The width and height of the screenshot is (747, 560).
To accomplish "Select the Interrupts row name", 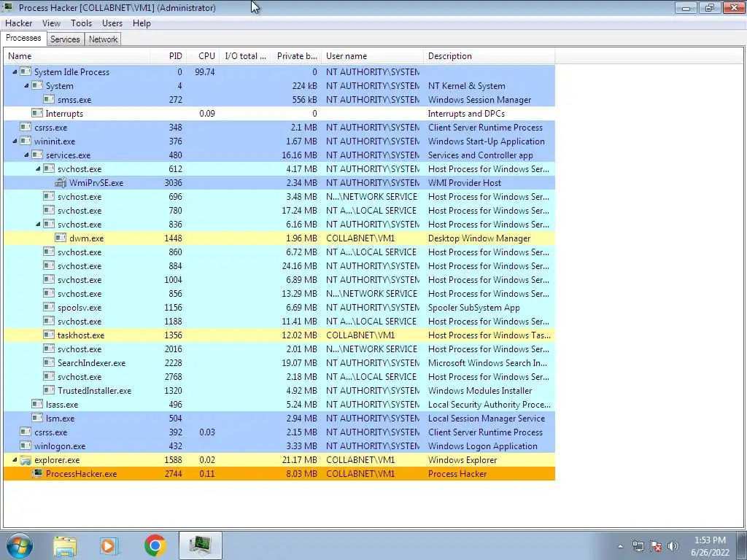I will pos(64,113).
